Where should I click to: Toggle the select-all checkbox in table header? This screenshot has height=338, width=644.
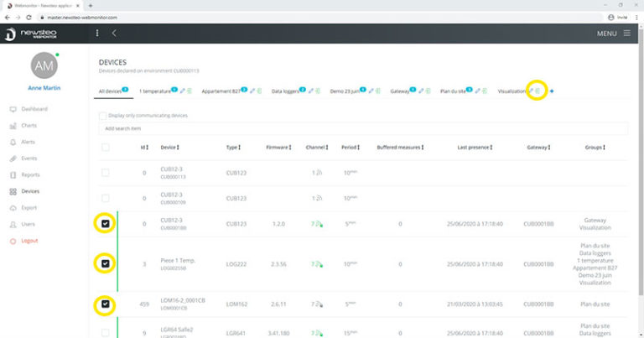[106, 148]
